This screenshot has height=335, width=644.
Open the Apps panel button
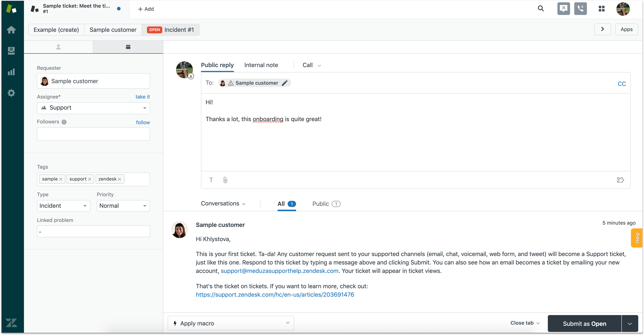pos(626,29)
